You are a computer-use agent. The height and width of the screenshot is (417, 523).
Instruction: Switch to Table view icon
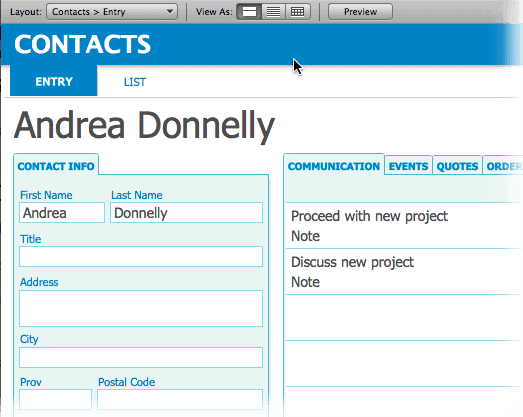coord(298,12)
